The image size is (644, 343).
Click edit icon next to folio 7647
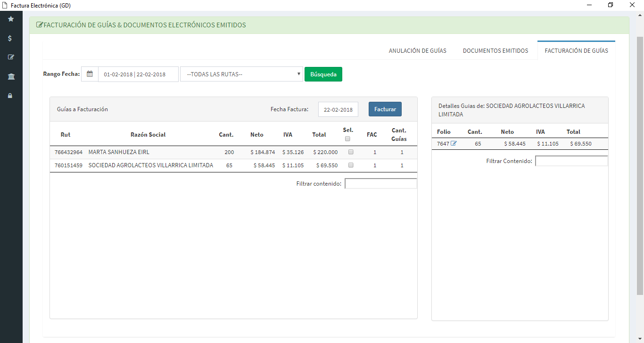454,144
